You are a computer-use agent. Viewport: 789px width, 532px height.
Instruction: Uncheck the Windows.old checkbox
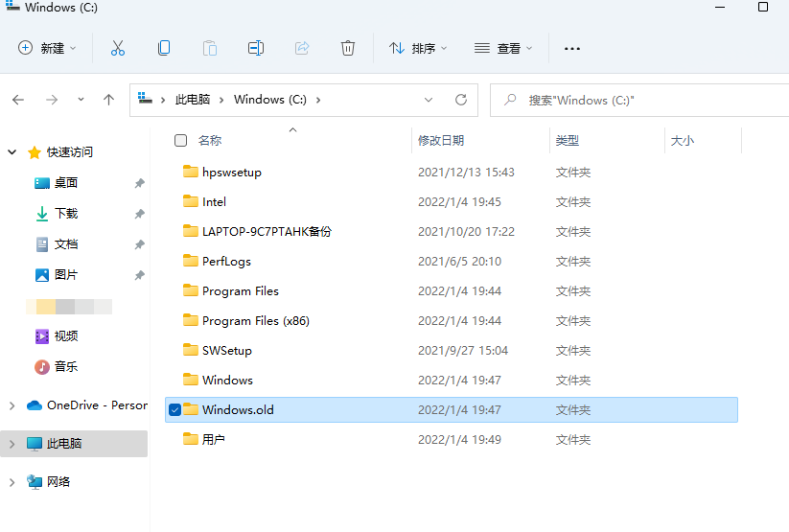(174, 409)
